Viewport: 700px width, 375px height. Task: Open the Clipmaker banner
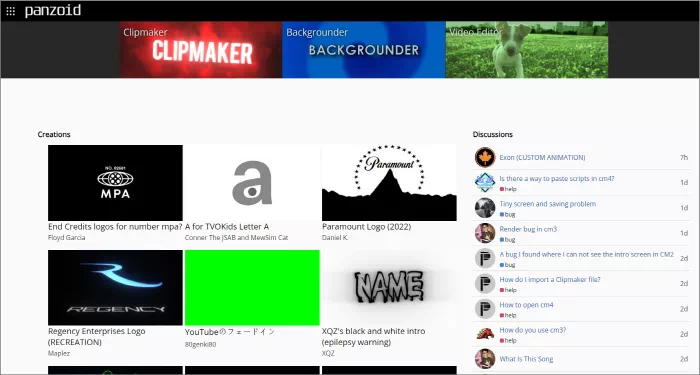(x=201, y=50)
